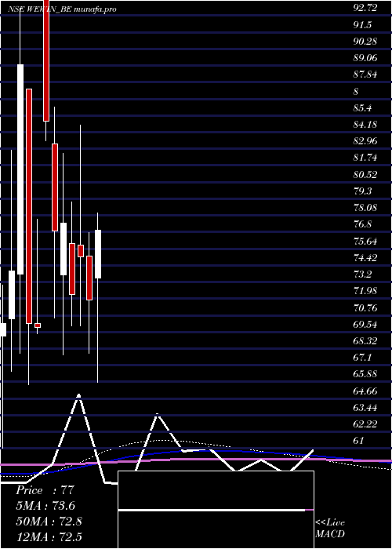Click the white MACD line's highest peak
Viewport: 392px width, 549px height.
(x=78, y=395)
